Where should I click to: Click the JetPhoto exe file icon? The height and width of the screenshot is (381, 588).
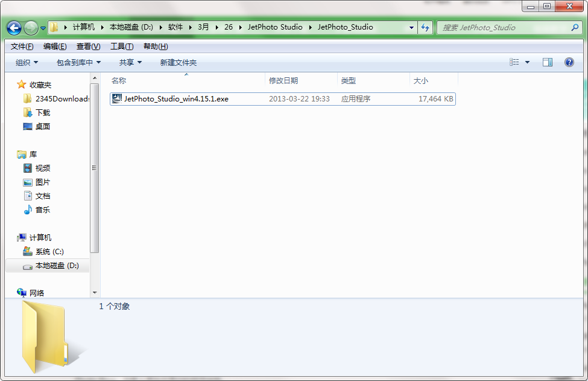(117, 98)
